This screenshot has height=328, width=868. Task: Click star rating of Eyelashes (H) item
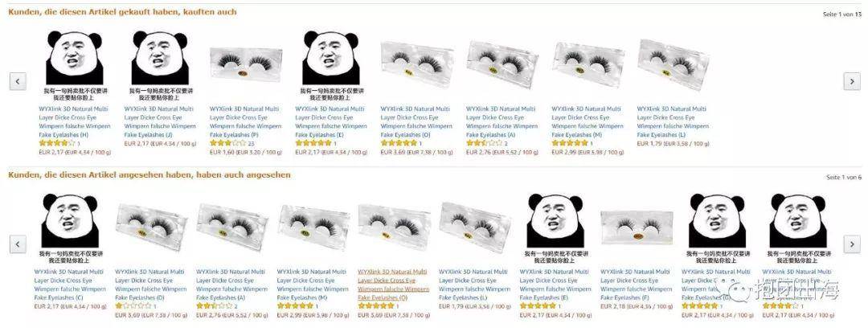point(56,143)
